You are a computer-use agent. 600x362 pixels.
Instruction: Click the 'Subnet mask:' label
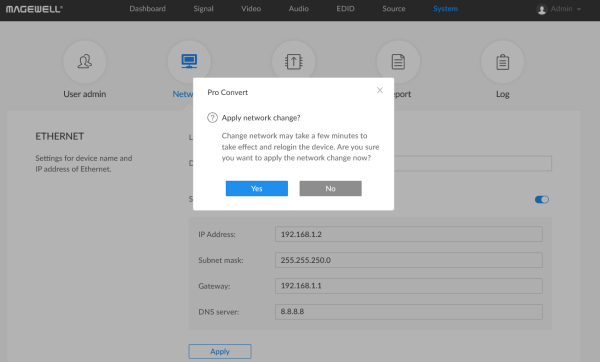(221, 260)
